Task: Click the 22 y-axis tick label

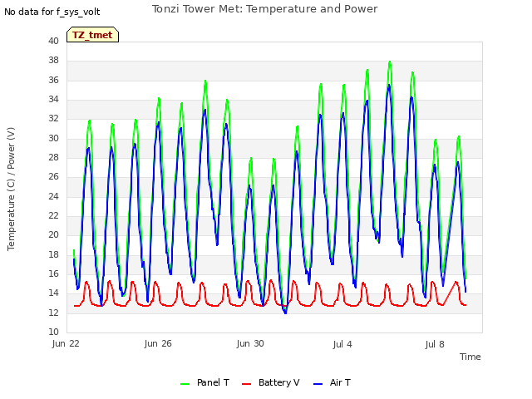Action: (x=53, y=215)
